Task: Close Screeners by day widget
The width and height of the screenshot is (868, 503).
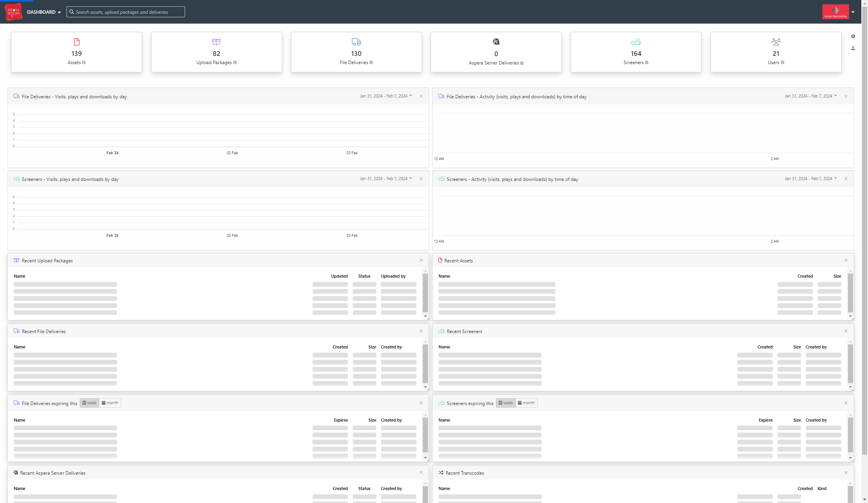Action: coord(421,179)
